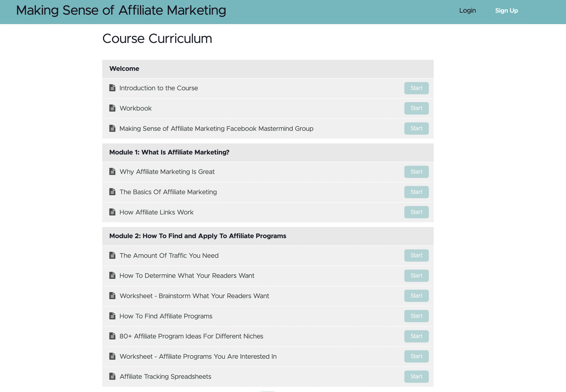The width and height of the screenshot is (566, 392).
Task: Click document icon beside Facebook Mastermind Group lesson
Action: 112,128
